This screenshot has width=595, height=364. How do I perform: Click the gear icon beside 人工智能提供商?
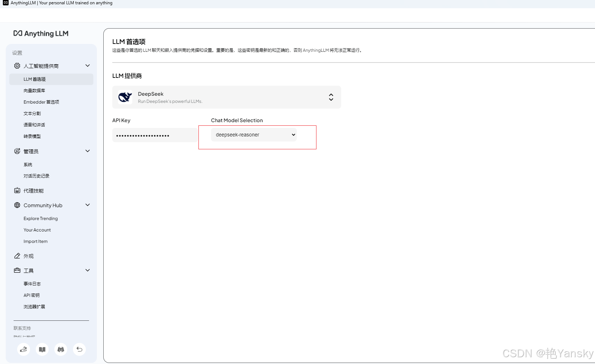[x=17, y=66]
